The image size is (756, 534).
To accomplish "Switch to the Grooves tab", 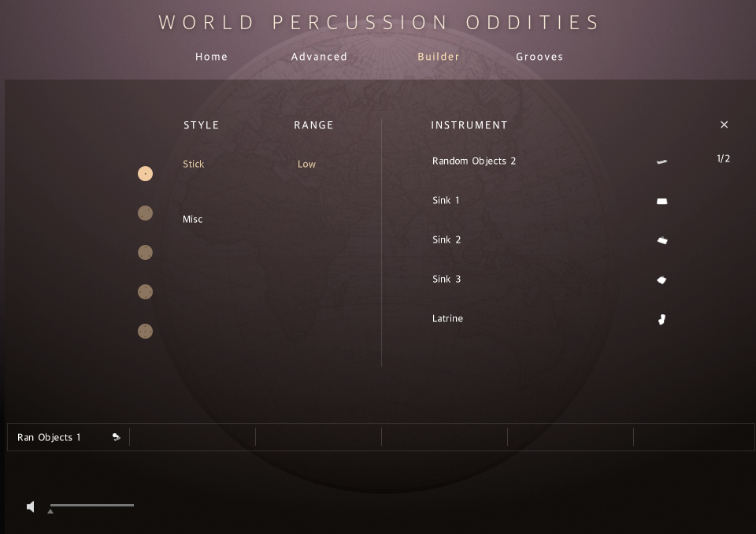I will tap(539, 57).
